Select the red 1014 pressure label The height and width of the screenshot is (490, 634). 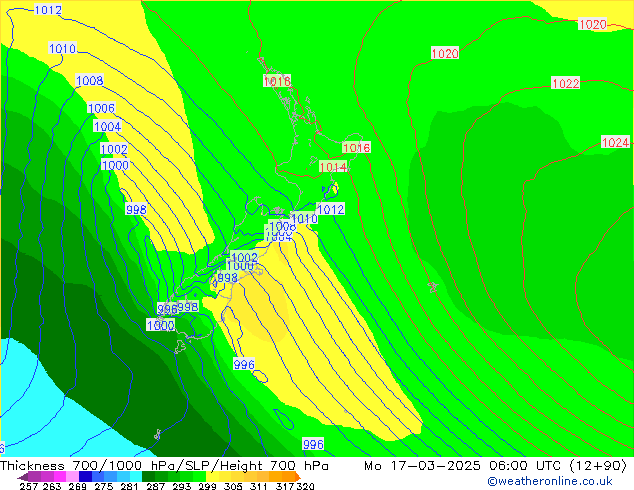point(333,167)
